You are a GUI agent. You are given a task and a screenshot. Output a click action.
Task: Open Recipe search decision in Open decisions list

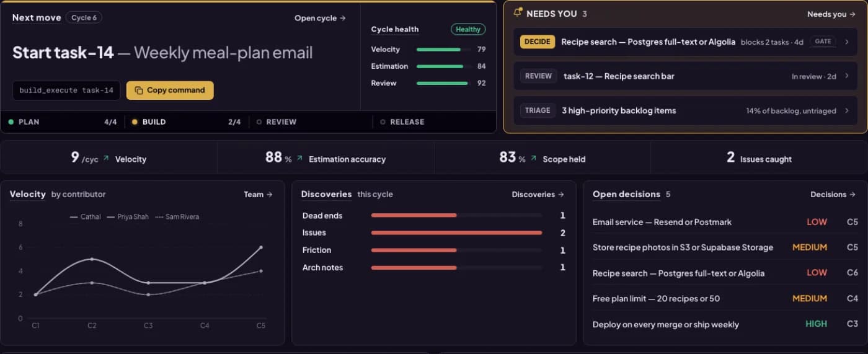click(725, 273)
